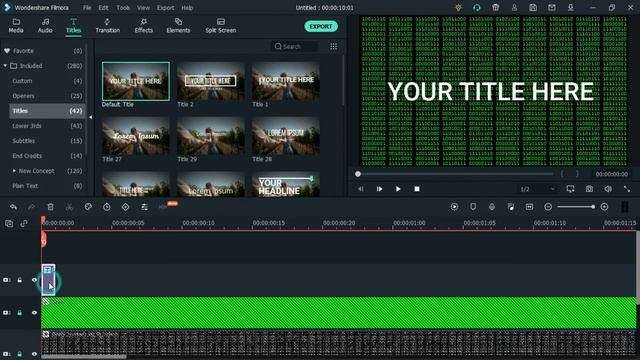Open the 1/2 preview quality dropdown
This screenshot has height=360, width=640.
click(x=537, y=189)
